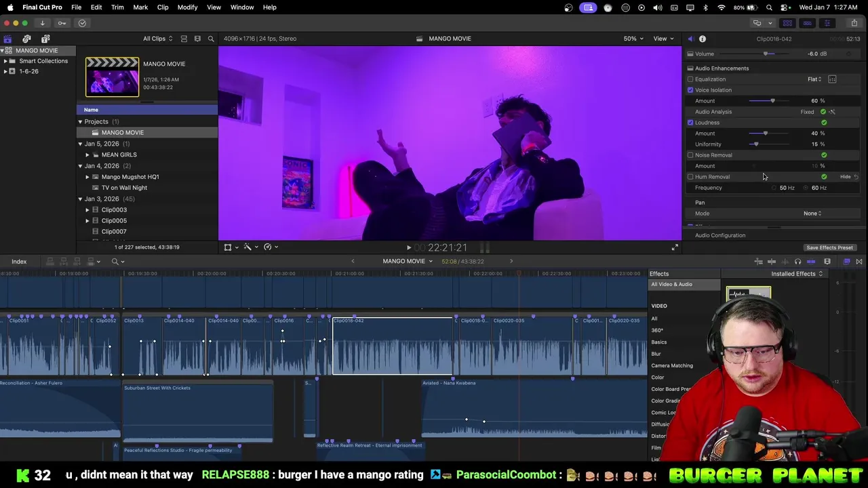Toggle the inspector sliders button
The width and height of the screenshot is (868, 488).
(827, 23)
